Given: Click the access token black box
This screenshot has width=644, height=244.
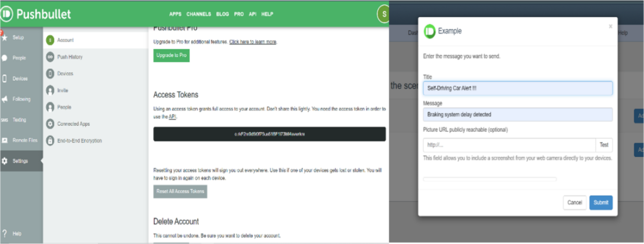Looking at the screenshot, I should (x=269, y=134).
